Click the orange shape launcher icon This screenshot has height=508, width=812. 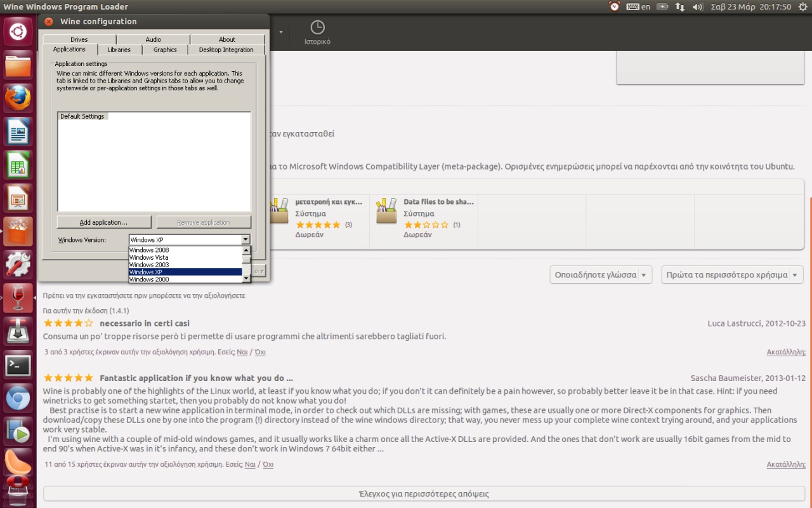point(18,464)
